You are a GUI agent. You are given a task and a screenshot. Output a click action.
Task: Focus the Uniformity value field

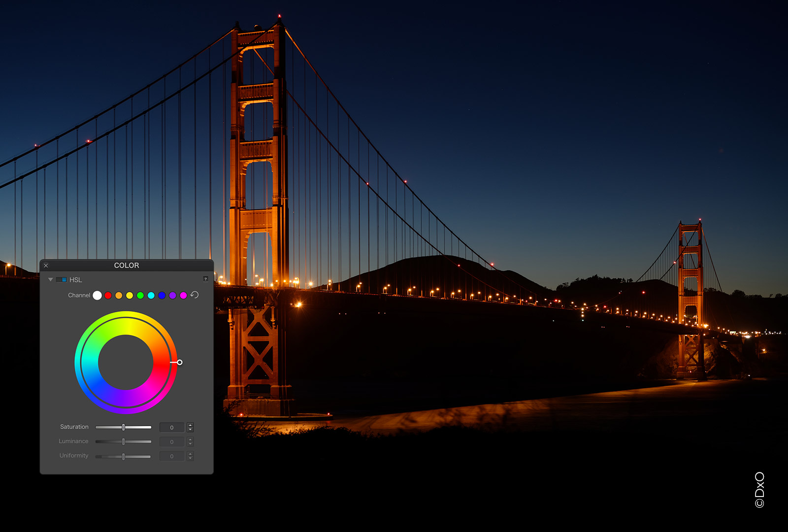(x=172, y=456)
